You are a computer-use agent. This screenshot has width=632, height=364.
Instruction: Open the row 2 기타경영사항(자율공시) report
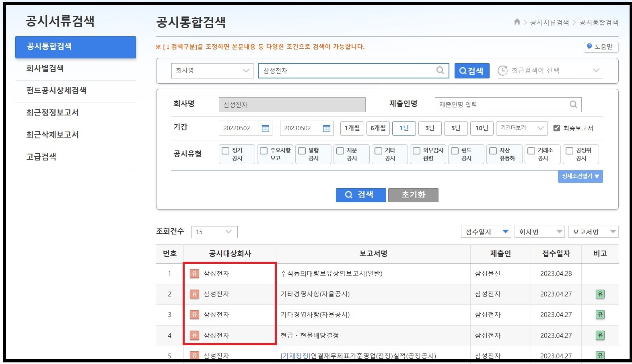tap(315, 294)
